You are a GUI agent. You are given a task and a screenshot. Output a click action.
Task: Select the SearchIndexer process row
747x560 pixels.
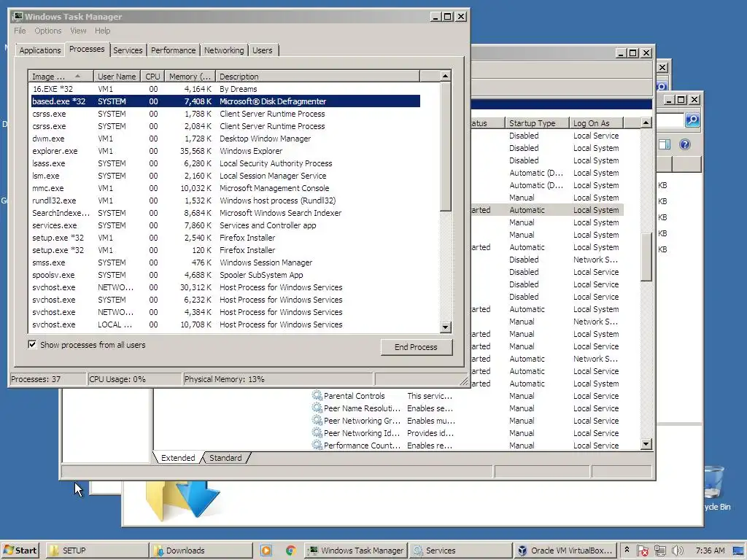(x=225, y=213)
